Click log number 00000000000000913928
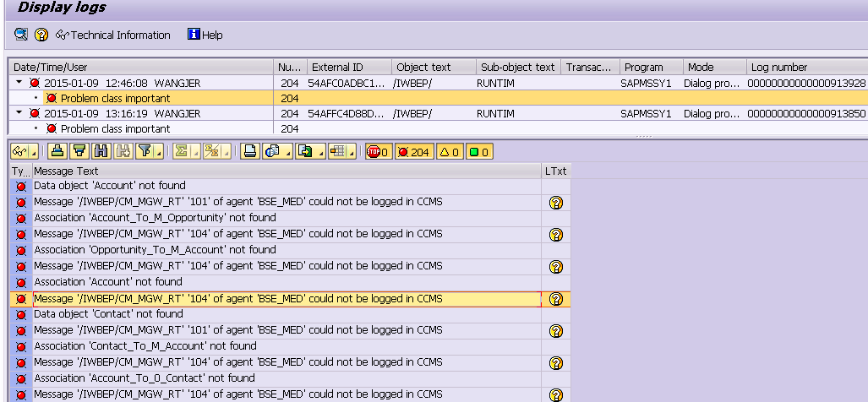This screenshot has height=402, width=868. tap(806, 84)
